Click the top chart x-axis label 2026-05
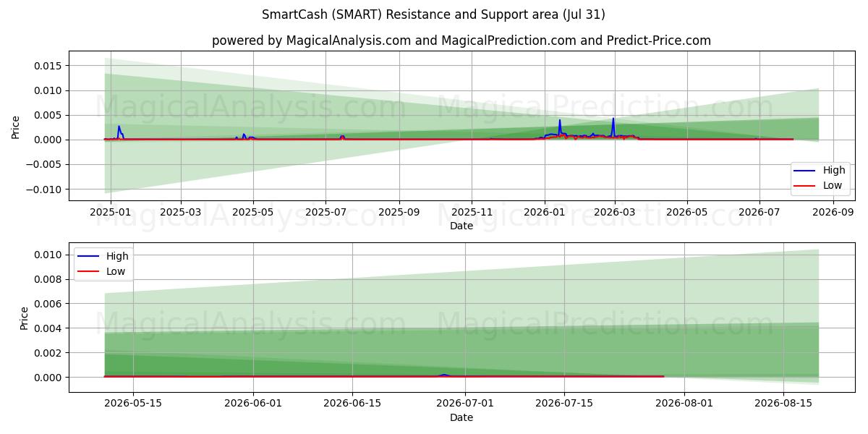 click(x=686, y=213)
